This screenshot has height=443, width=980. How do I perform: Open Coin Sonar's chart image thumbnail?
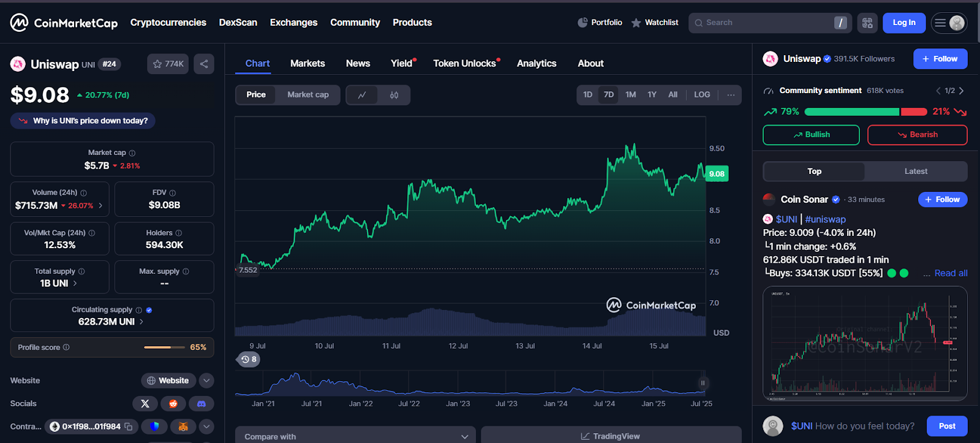865,344
